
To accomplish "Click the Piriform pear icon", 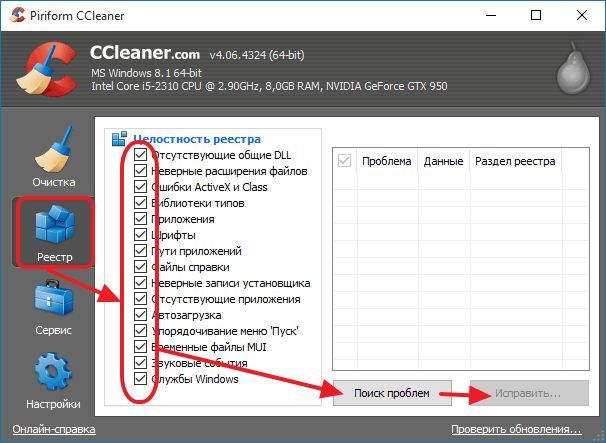I will (574, 68).
